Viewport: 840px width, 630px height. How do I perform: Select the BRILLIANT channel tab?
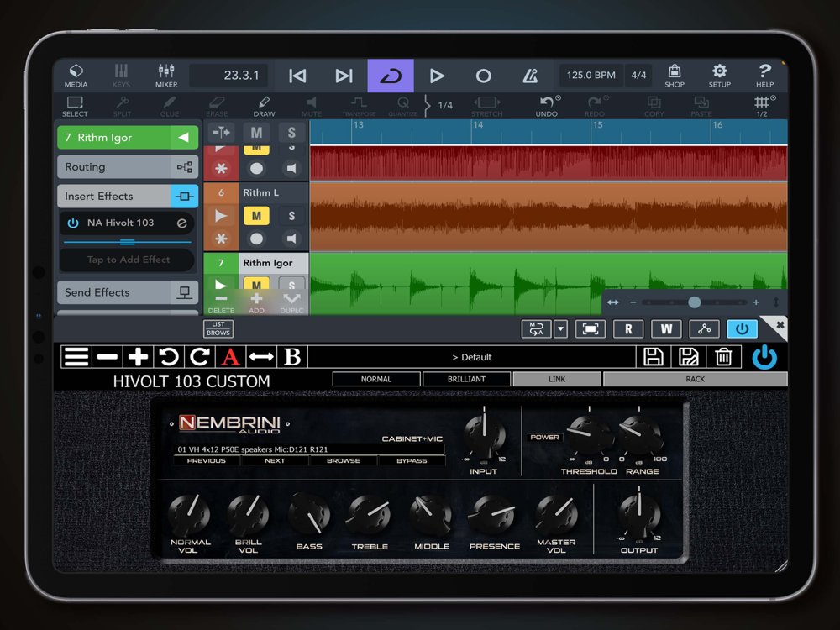pyautogui.click(x=466, y=379)
